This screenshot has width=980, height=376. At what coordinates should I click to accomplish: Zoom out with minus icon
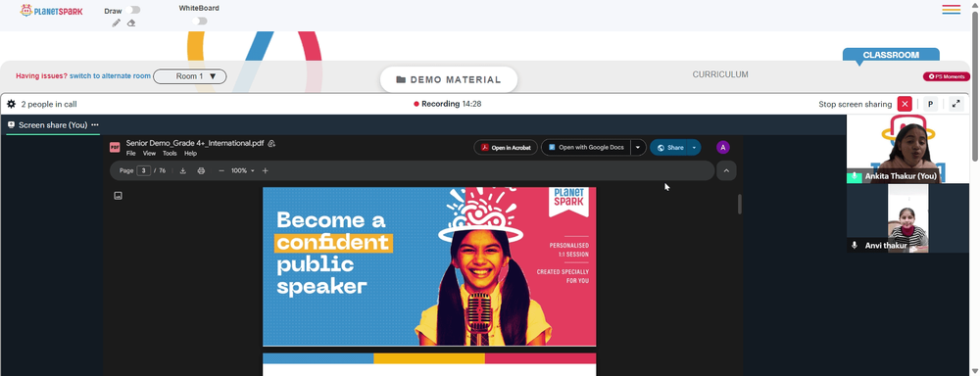click(221, 170)
